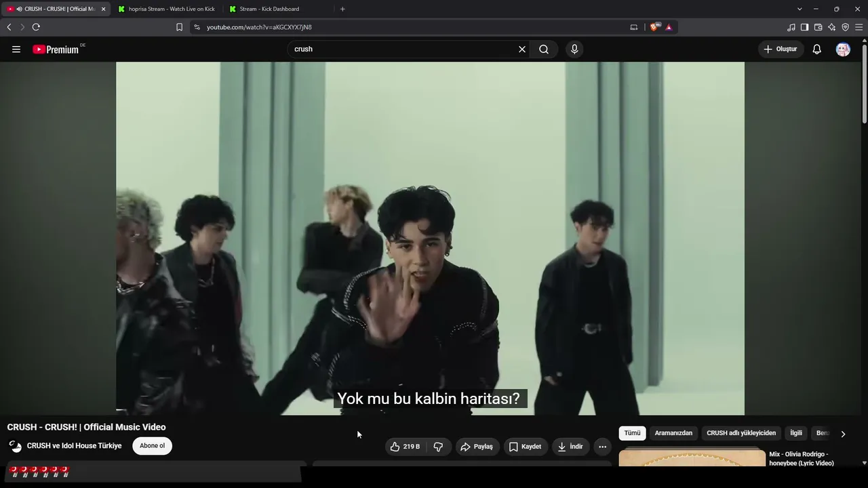
Task: Open the channel avatar next to CRUSH
Action: pyautogui.click(x=15, y=446)
